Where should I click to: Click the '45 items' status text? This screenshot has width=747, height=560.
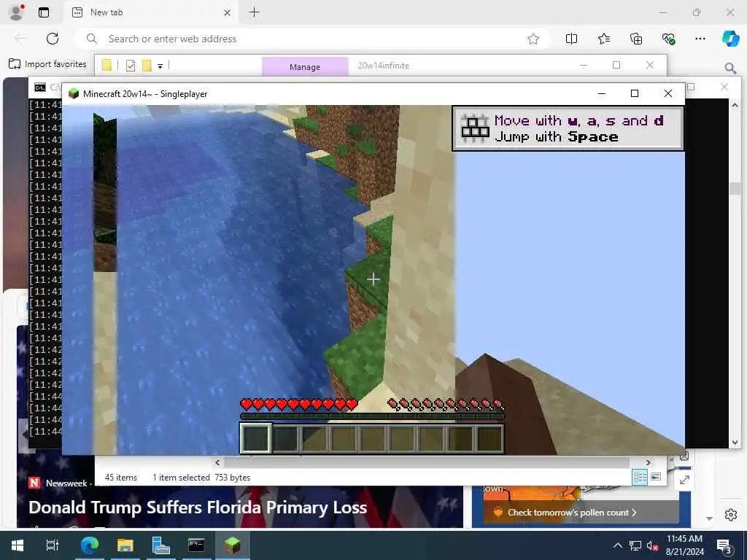tap(120, 477)
